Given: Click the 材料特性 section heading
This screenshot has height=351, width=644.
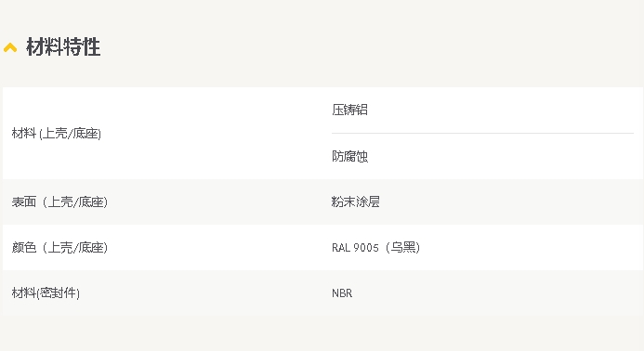Looking at the screenshot, I should pos(63,46).
